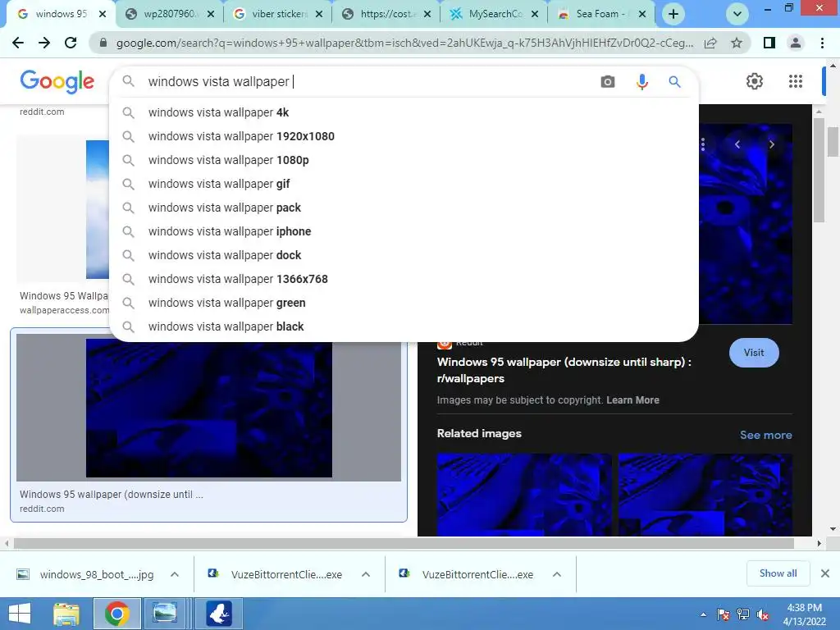Show the previous image in preview panel
This screenshot has width=840, height=630.
(x=737, y=144)
